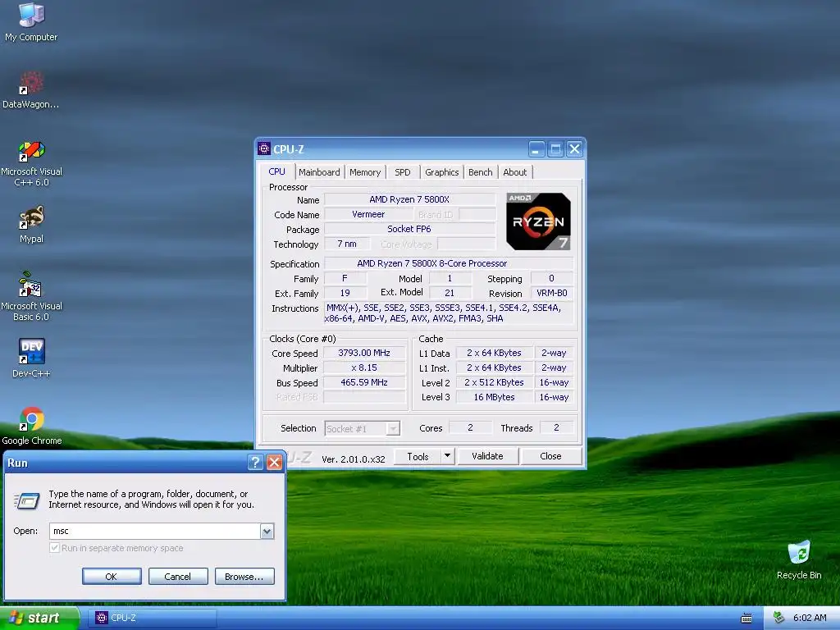Viewport: 840px width, 630px height.
Task: Expand the Open field history dropdown arrow
Action: [x=267, y=531]
